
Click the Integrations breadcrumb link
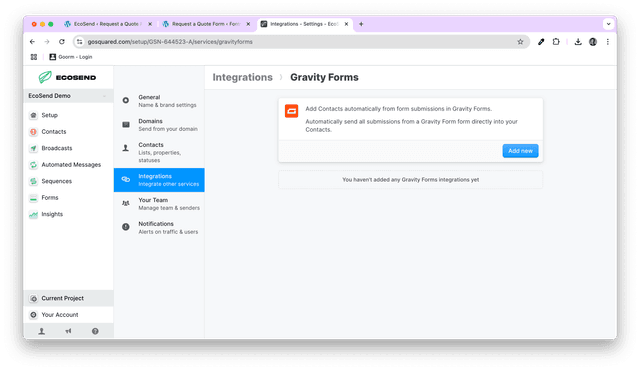pyautogui.click(x=242, y=77)
